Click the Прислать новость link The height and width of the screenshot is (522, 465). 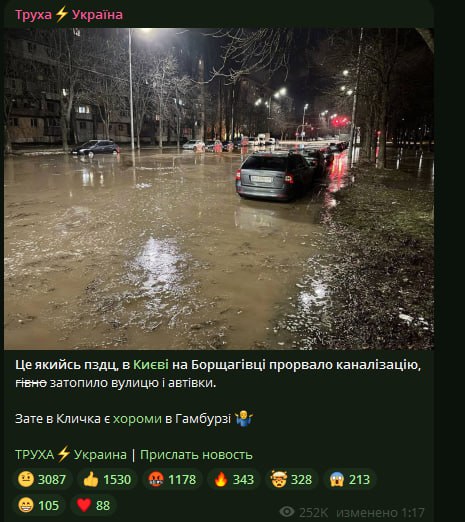[x=196, y=455]
